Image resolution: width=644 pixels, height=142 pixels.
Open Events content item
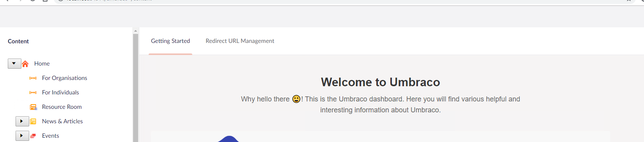coord(51,136)
